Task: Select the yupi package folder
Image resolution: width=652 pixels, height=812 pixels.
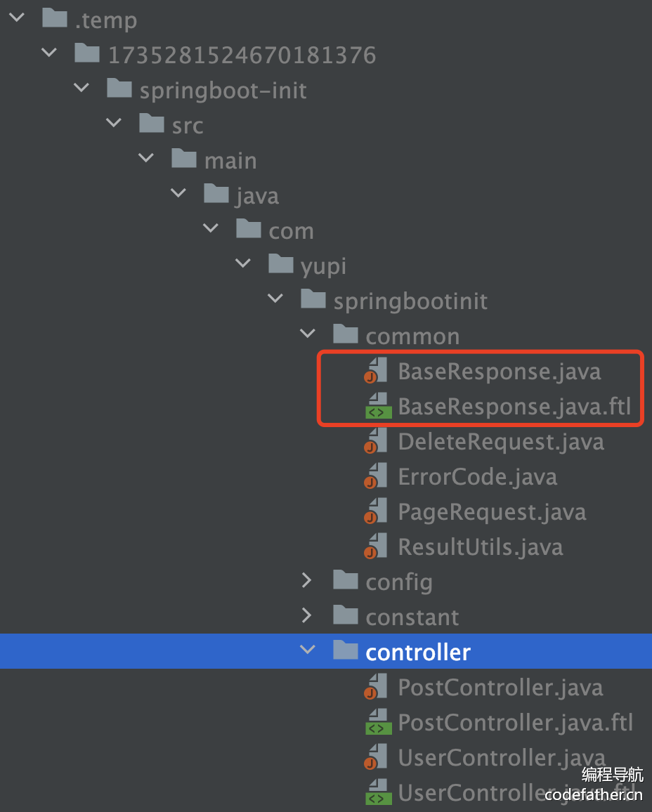Action: (x=323, y=266)
